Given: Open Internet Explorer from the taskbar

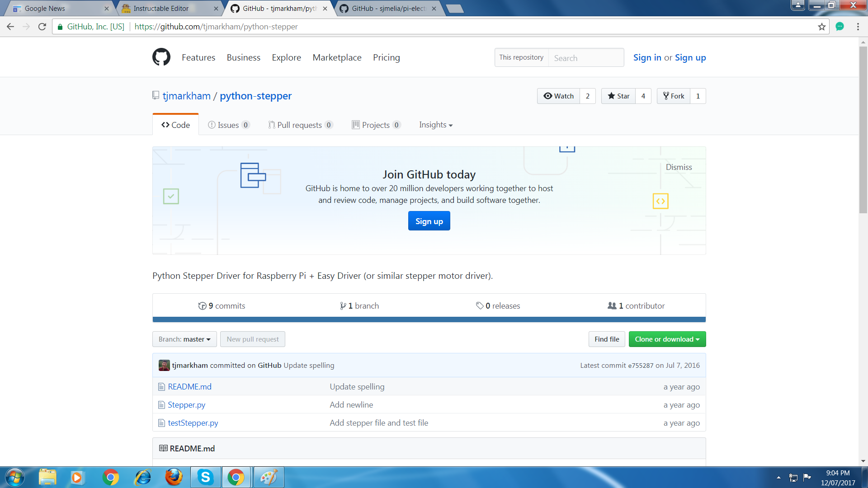Looking at the screenshot, I should click(142, 477).
